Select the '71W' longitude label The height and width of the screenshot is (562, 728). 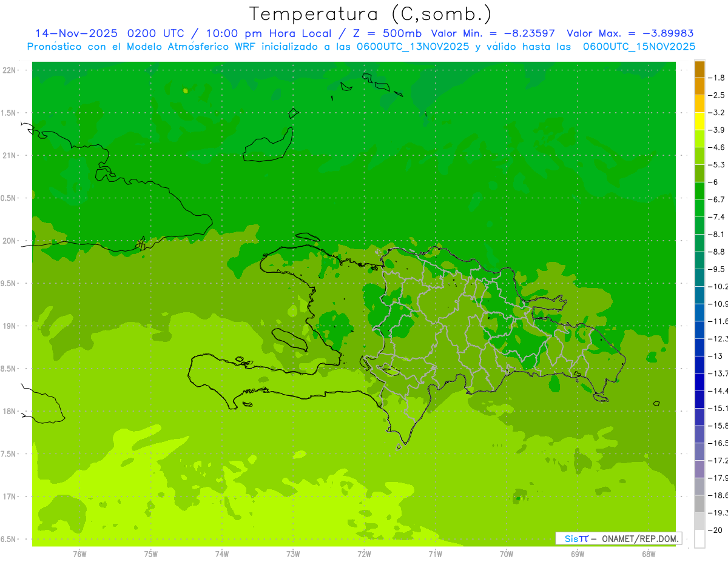click(435, 554)
